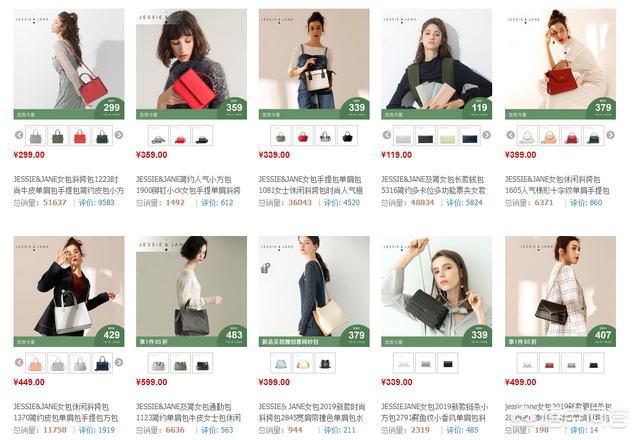Click right arrow under ¥119 wallet swatches
640x440 pixels.
tap(487, 135)
